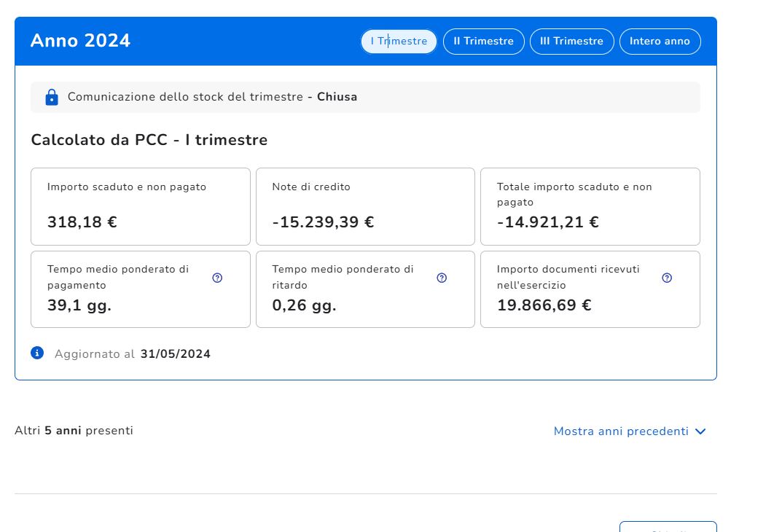Click the -14.921,21 € total amount value
Viewport: 782px width, 532px height.
point(548,222)
